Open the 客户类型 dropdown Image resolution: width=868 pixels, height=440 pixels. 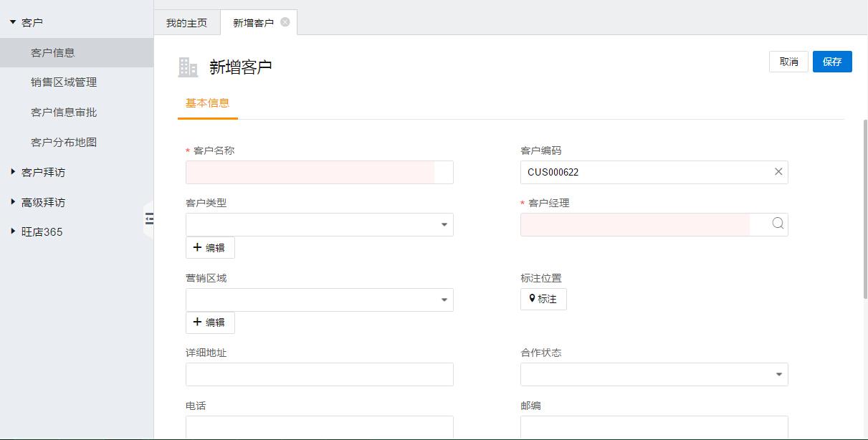[444, 225]
